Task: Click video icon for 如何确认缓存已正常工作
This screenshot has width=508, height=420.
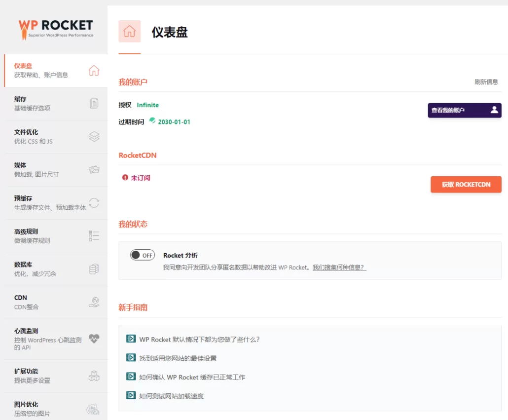Action: [x=131, y=376]
